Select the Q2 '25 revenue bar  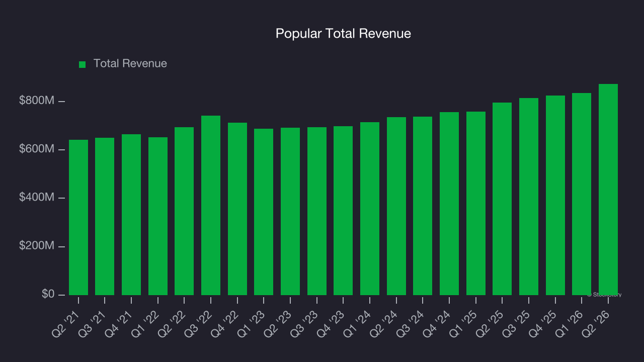point(502,199)
